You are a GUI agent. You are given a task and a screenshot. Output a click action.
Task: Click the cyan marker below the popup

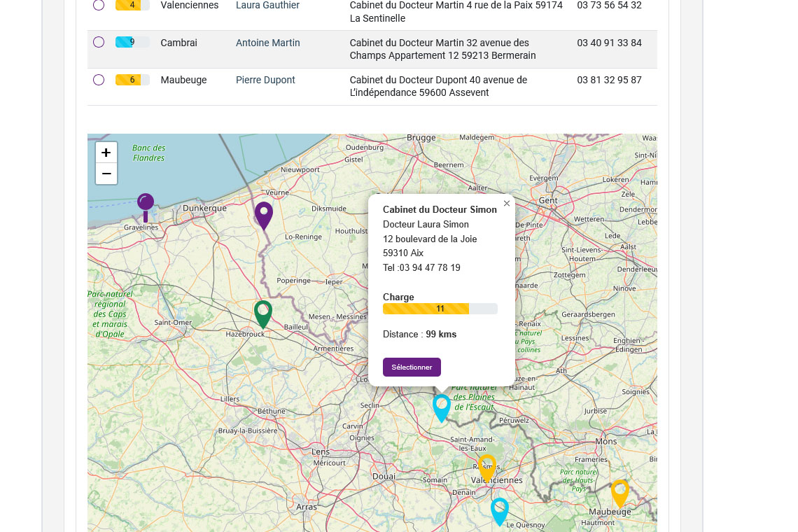coord(441,407)
